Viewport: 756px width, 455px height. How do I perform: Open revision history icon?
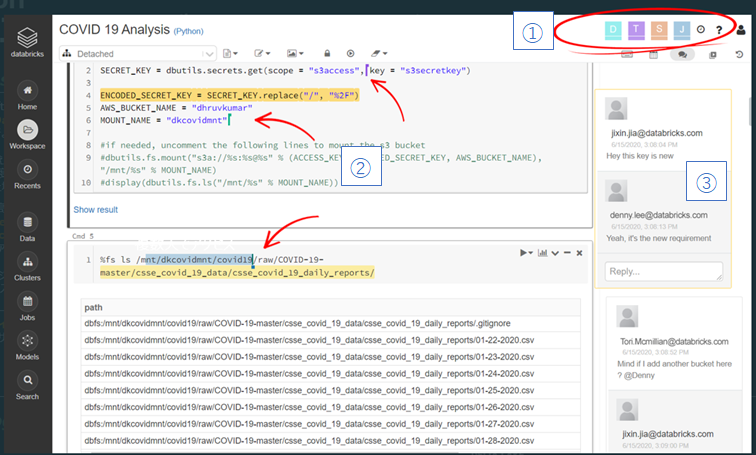[x=739, y=54]
